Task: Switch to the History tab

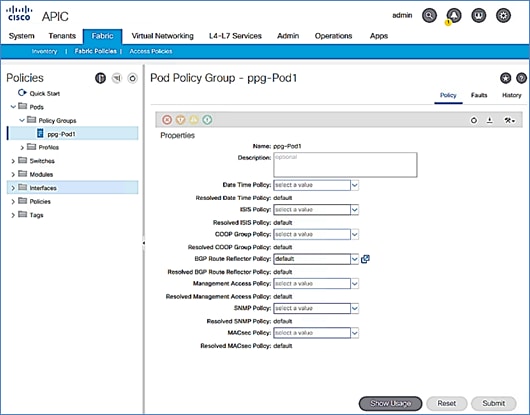Action: tap(512, 95)
